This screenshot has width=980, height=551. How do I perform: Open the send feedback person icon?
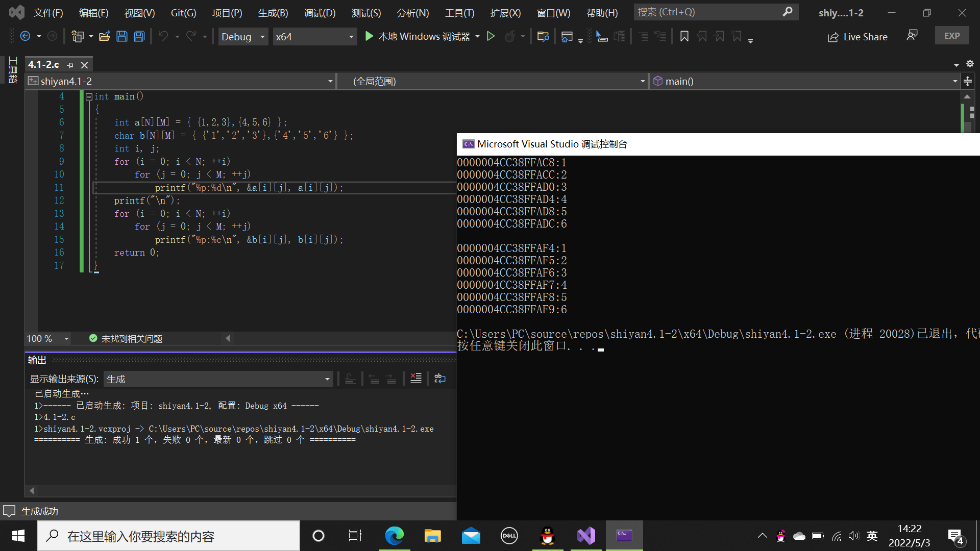point(912,35)
